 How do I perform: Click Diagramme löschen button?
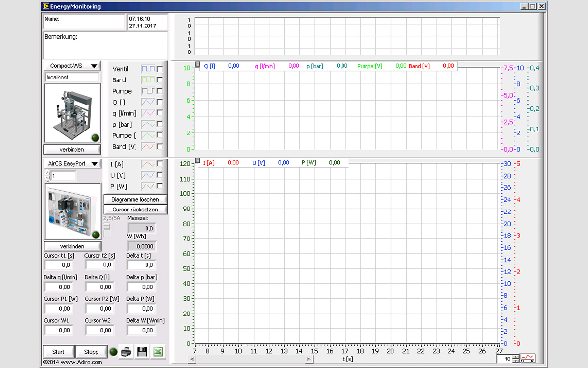pos(135,200)
